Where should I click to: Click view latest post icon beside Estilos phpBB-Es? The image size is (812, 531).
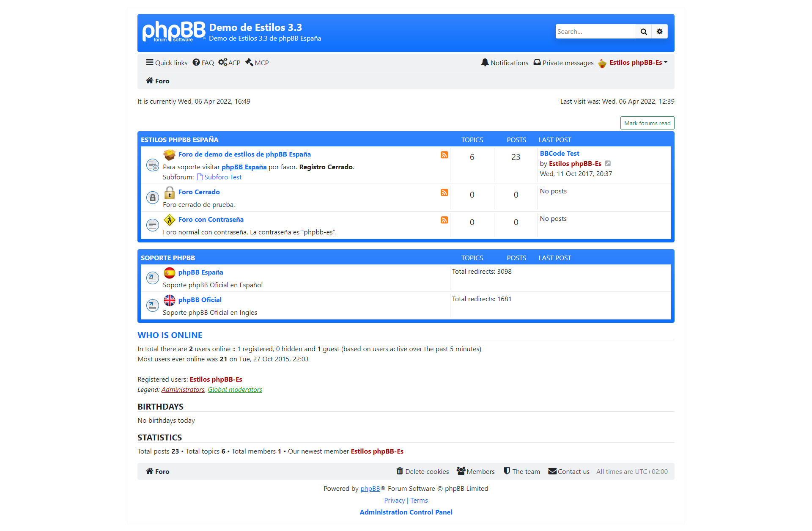[x=608, y=163]
